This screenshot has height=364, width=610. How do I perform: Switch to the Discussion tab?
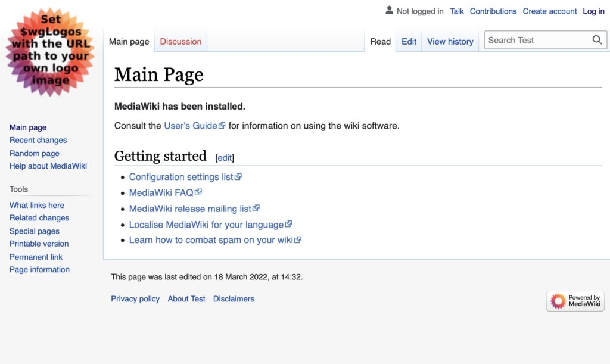click(180, 42)
